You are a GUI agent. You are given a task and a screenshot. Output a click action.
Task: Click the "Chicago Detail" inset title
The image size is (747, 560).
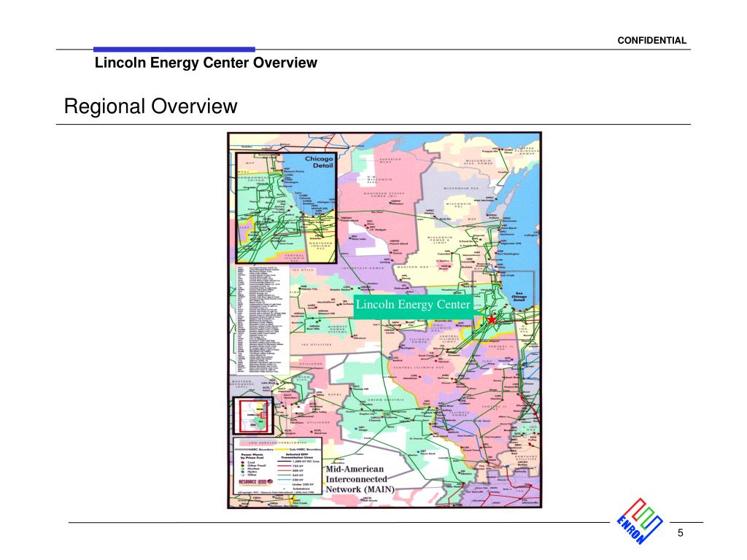pyautogui.click(x=318, y=162)
